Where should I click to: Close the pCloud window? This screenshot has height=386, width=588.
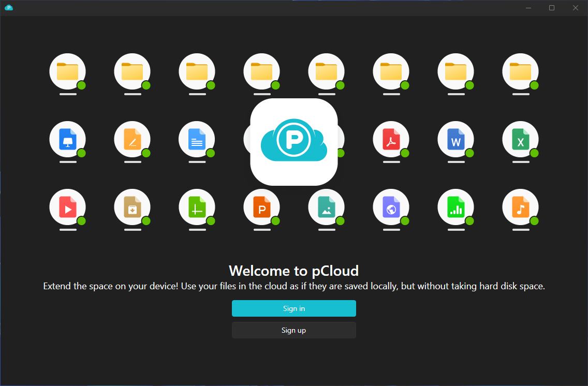point(575,8)
